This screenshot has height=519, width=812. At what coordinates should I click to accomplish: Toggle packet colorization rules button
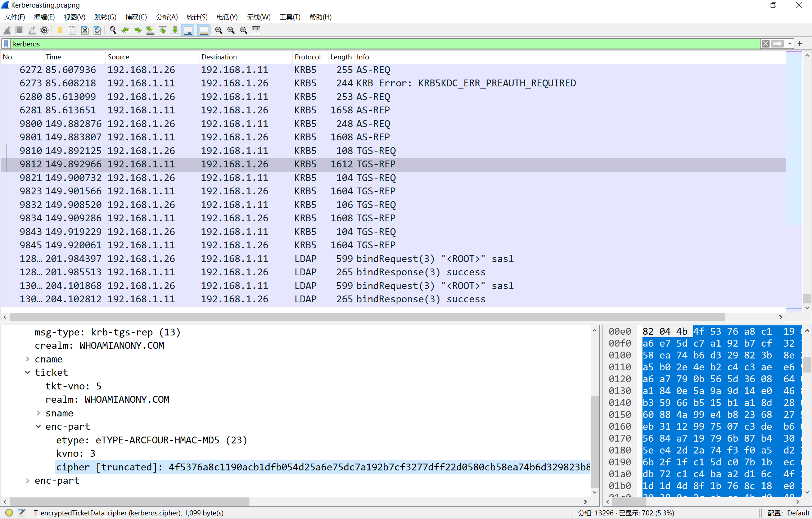204,30
